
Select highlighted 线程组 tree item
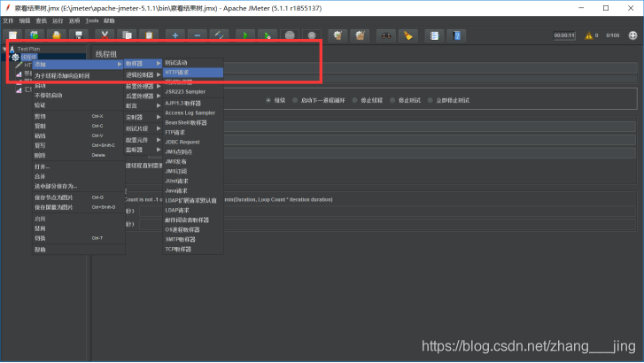pos(28,57)
